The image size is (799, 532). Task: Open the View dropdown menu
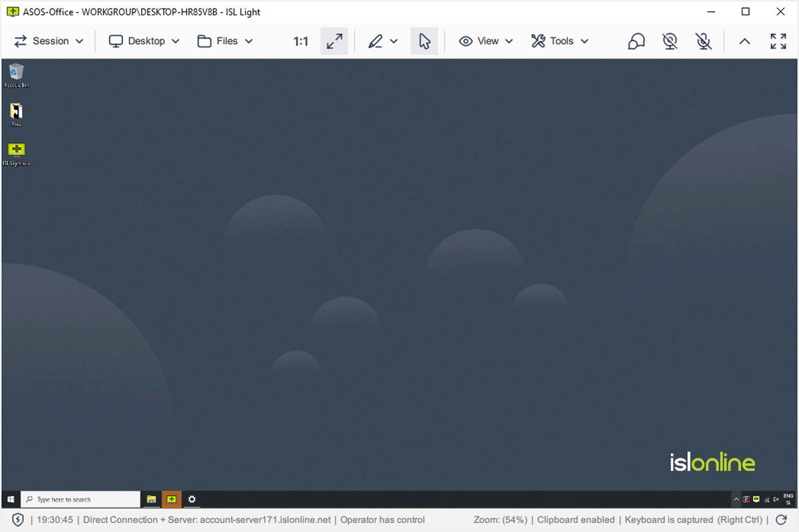tap(486, 41)
